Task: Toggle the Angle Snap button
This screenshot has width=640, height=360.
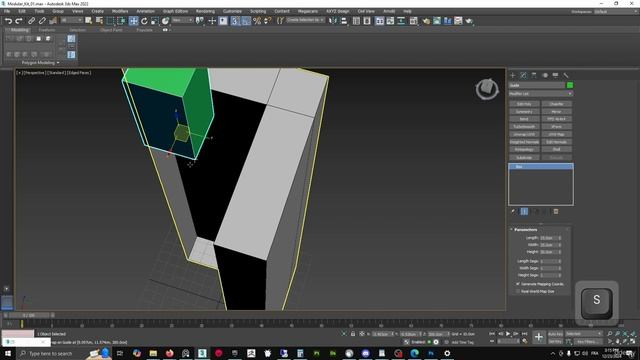Action: pyautogui.click(x=246, y=20)
